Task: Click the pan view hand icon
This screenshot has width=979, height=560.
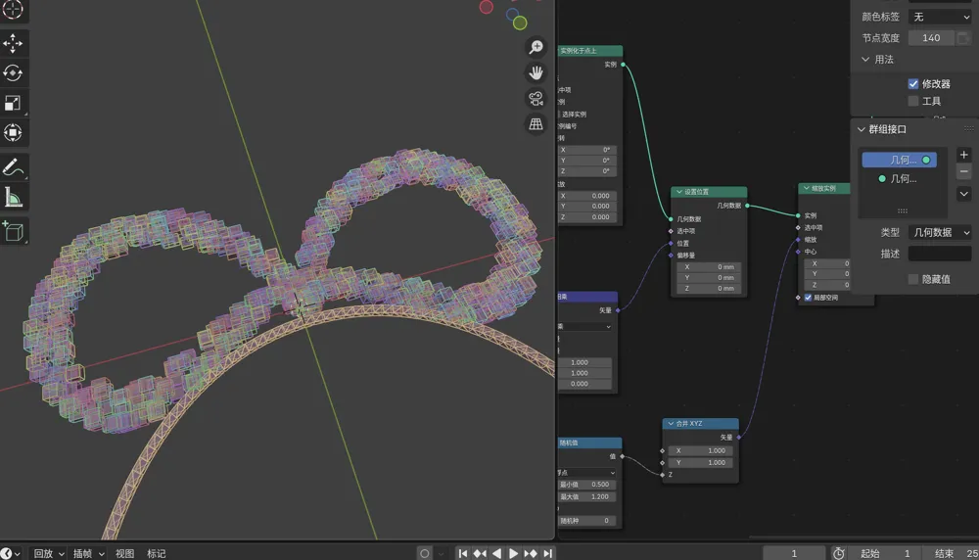Action: pyautogui.click(x=536, y=72)
